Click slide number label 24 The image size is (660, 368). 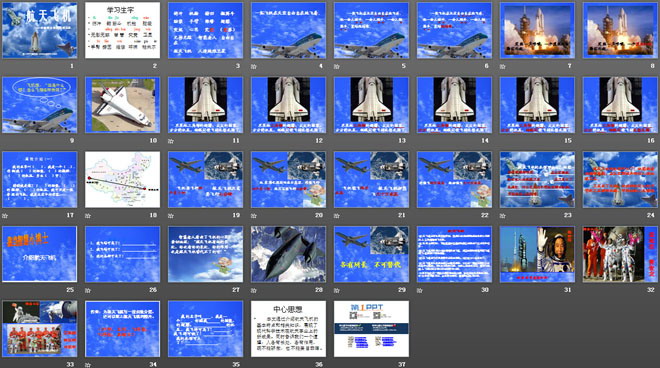[x=651, y=215]
